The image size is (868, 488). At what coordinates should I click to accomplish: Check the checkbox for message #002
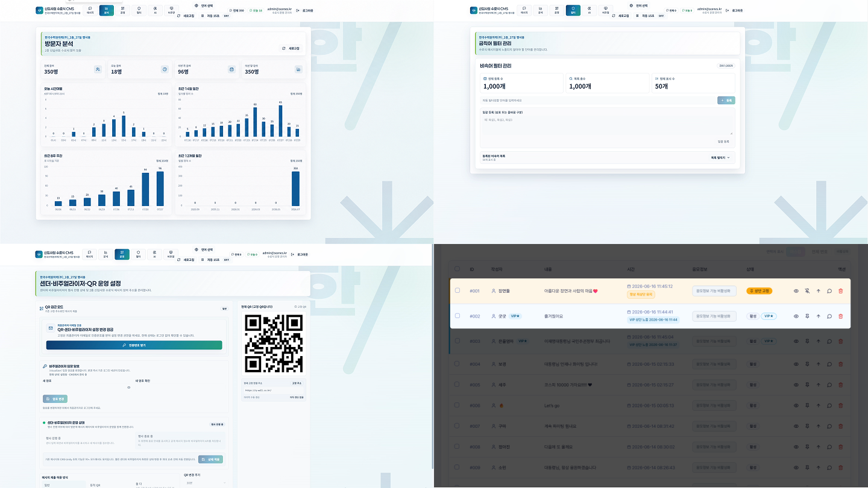click(x=457, y=316)
